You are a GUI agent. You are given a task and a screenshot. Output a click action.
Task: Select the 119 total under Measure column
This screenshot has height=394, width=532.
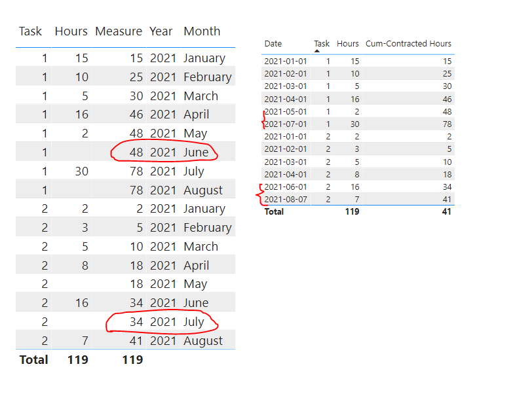pos(132,360)
